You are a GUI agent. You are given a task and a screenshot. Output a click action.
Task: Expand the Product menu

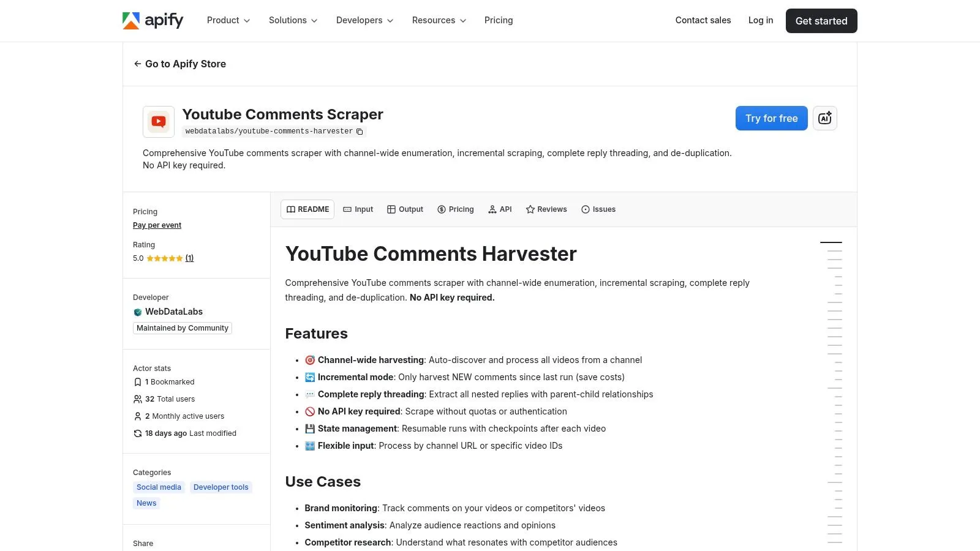(228, 20)
